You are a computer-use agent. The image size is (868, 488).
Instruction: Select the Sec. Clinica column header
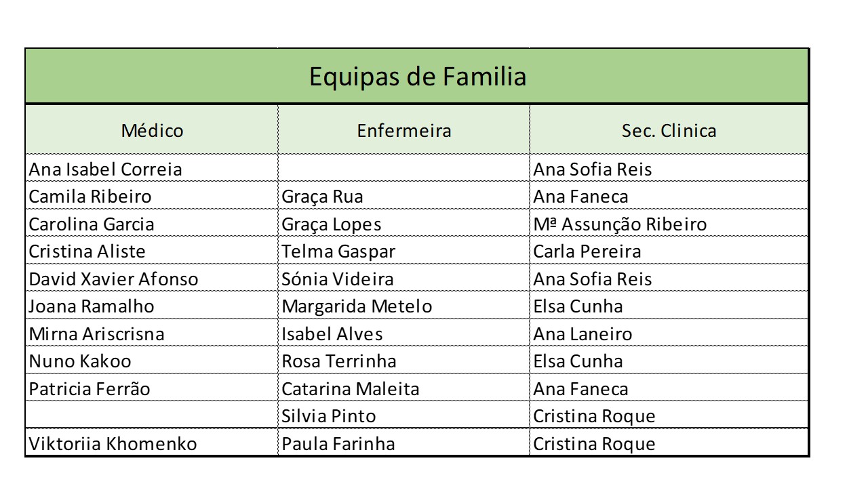coord(669,130)
